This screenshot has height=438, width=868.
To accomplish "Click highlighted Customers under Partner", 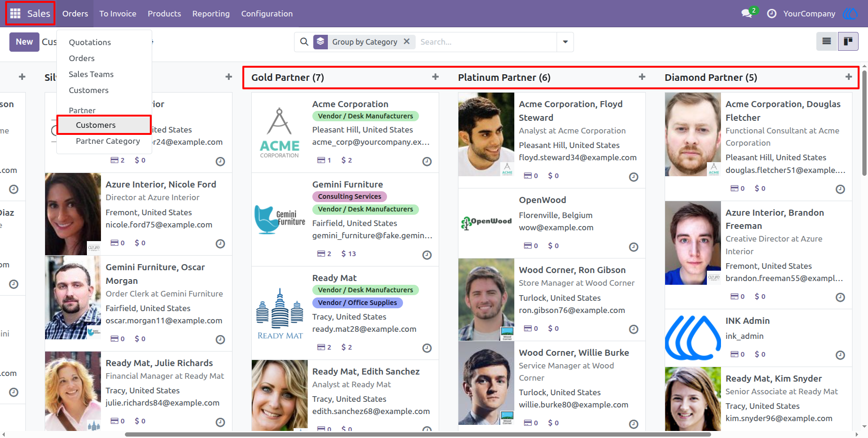I will click(104, 125).
